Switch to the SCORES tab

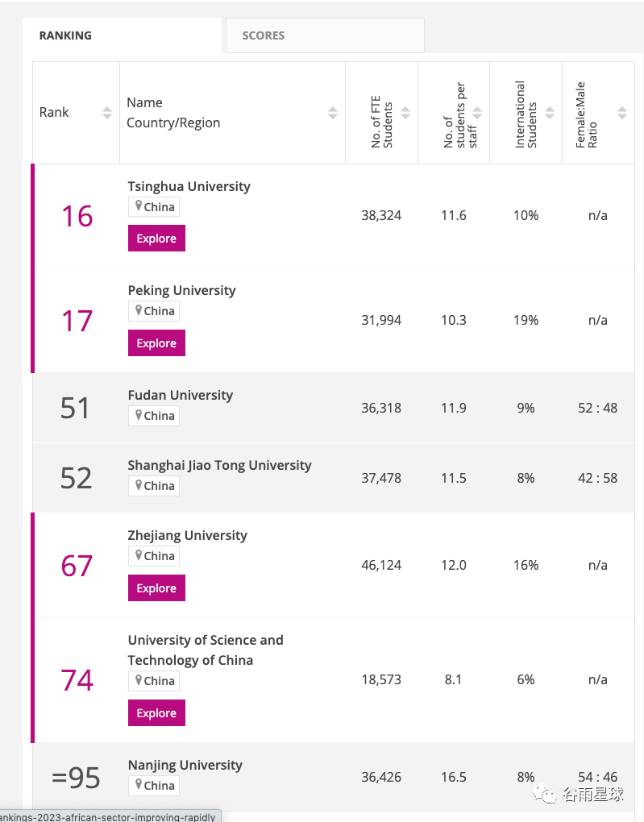tap(325, 35)
